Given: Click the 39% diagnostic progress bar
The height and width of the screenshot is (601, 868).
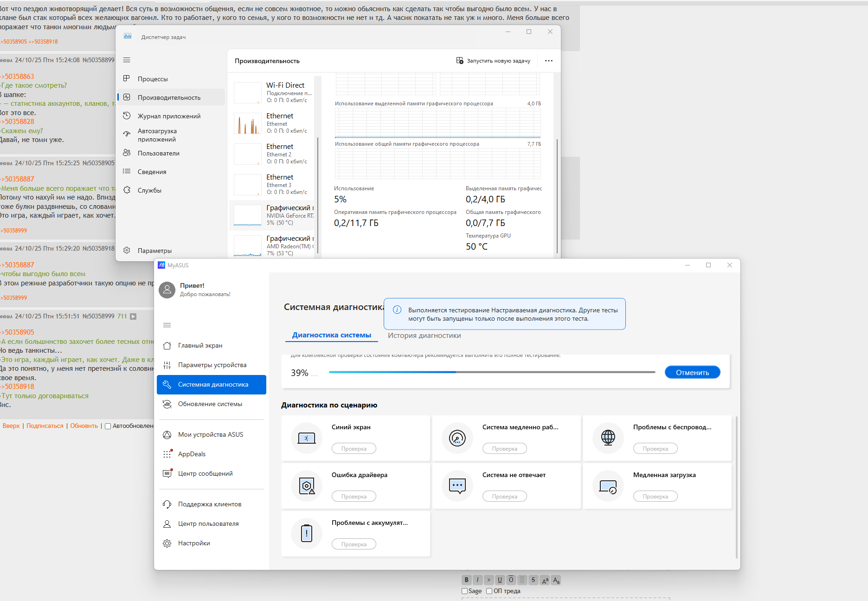Looking at the screenshot, I should click(492, 372).
